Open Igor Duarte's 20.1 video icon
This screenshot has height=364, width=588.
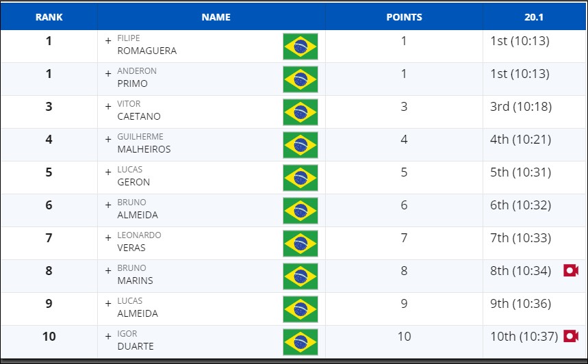coord(571,336)
